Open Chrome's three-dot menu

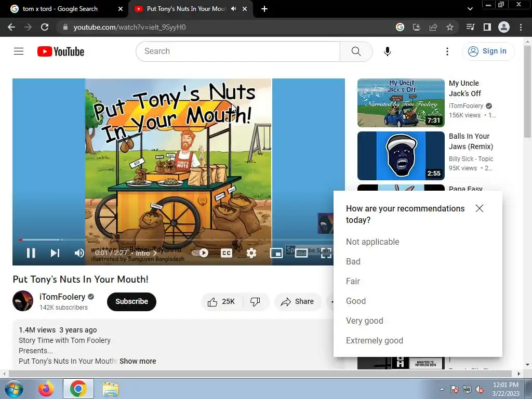(521, 27)
